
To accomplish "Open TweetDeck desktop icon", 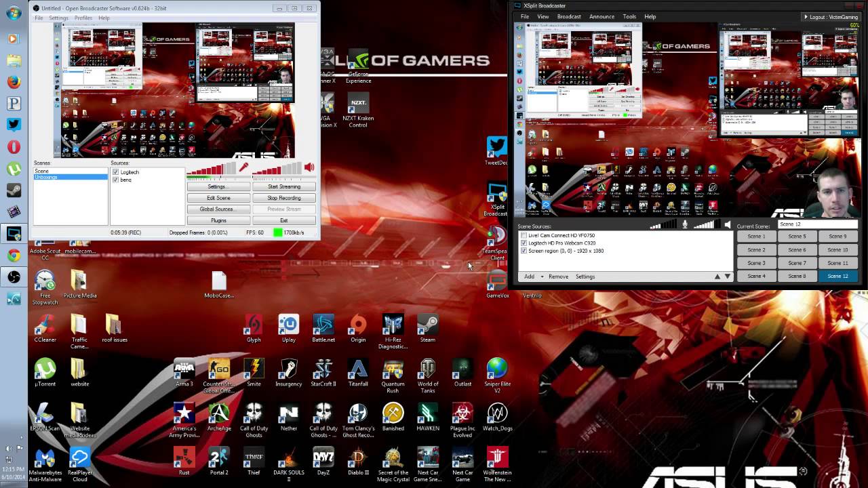I will (x=496, y=150).
